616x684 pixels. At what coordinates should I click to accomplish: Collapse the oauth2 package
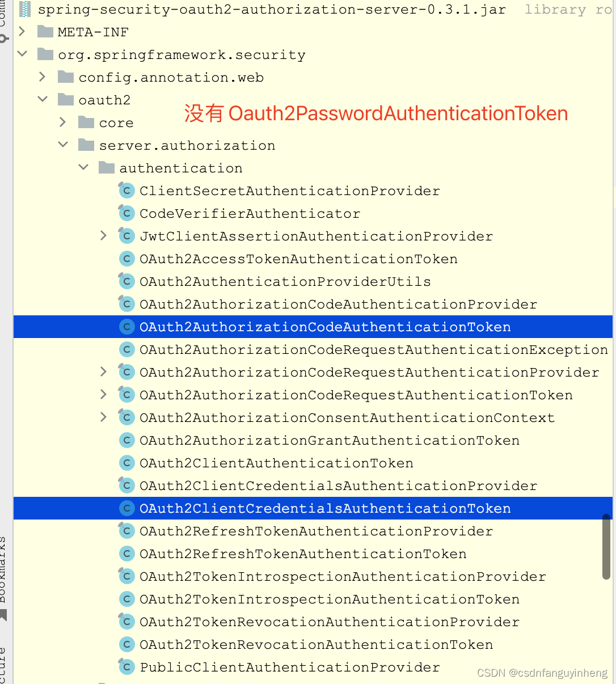pyautogui.click(x=43, y=99)
